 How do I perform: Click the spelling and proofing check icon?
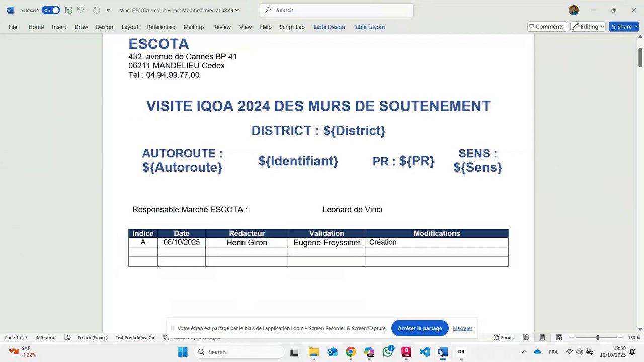(x=67, y=337)
